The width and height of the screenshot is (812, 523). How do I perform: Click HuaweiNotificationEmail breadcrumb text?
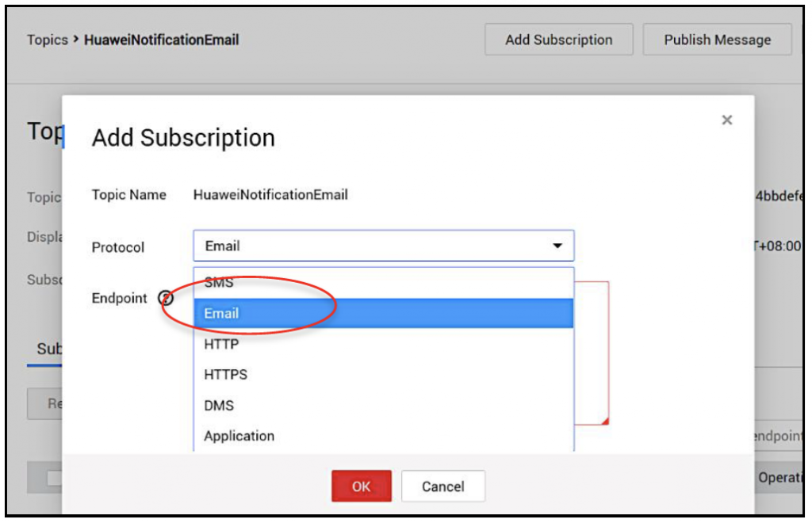tap(162, 40)
